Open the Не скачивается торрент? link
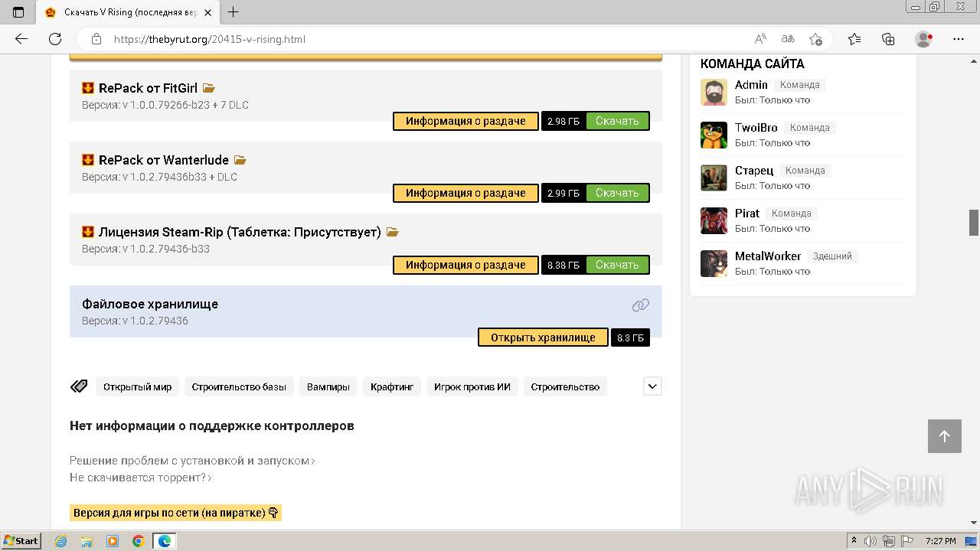Viewport: 980px width, 551px height. tap(141, 478)
